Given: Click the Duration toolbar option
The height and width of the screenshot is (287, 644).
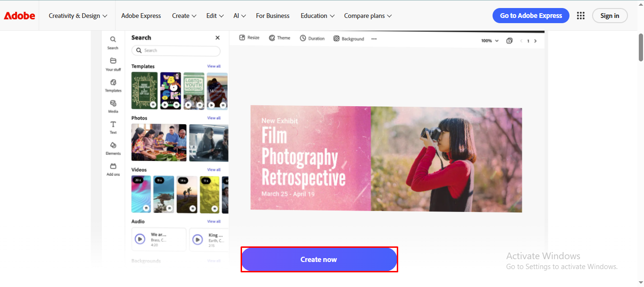Looking at the screenshot, I should [312, 38].
